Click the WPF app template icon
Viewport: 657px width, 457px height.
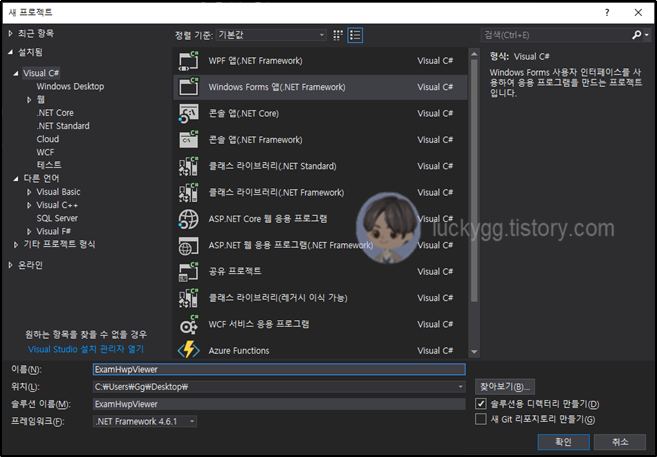[189, 61]
